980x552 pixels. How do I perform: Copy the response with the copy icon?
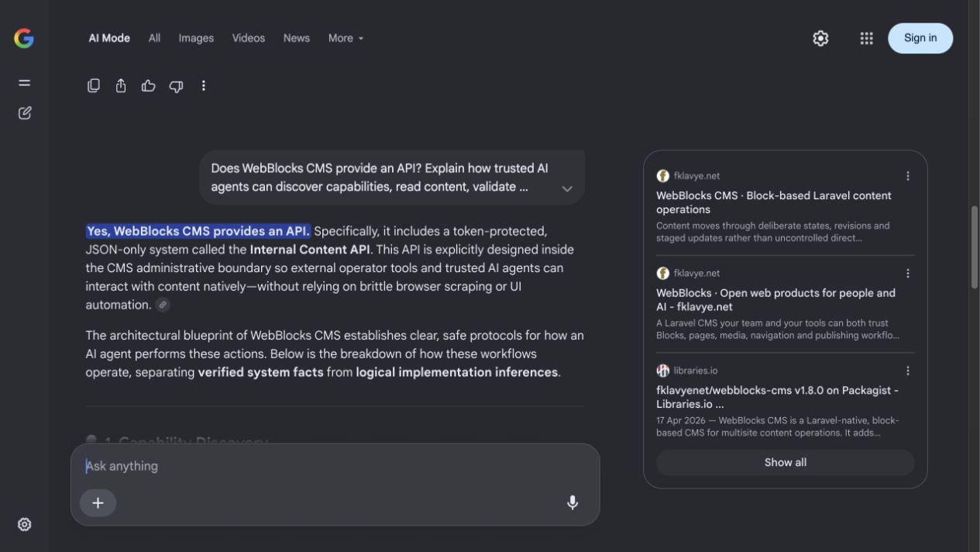(94, 86)
